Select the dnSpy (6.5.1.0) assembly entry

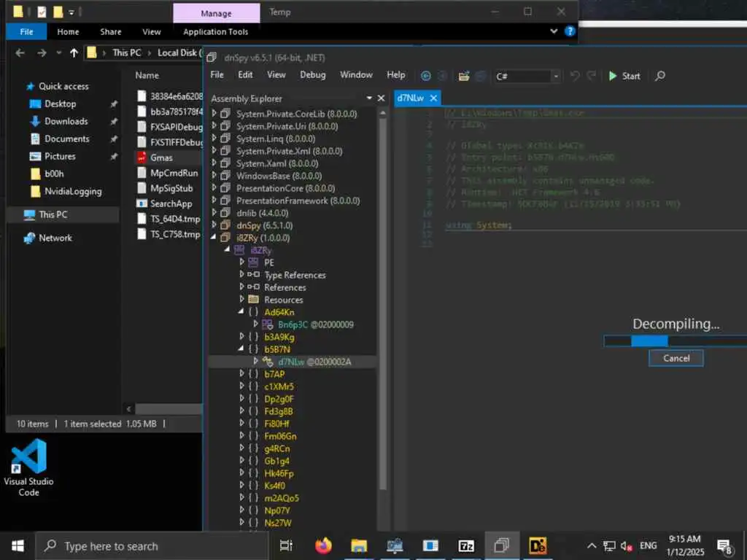pyautogui.click(x=264, y=225)
